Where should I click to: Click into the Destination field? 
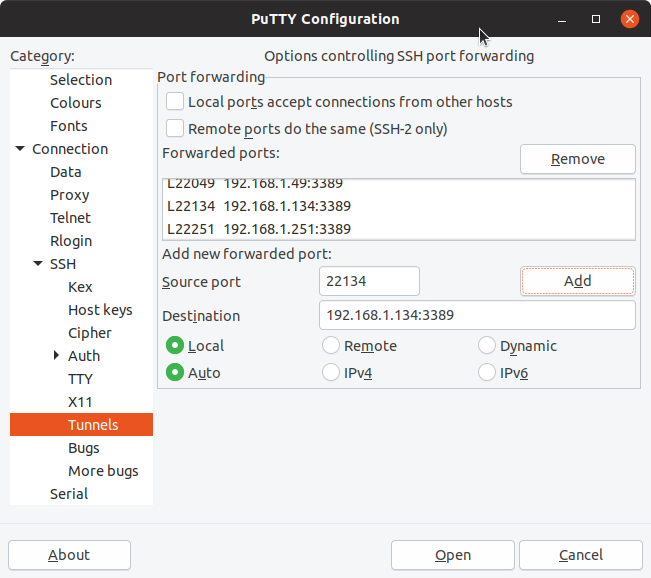(x=477, y=315)
